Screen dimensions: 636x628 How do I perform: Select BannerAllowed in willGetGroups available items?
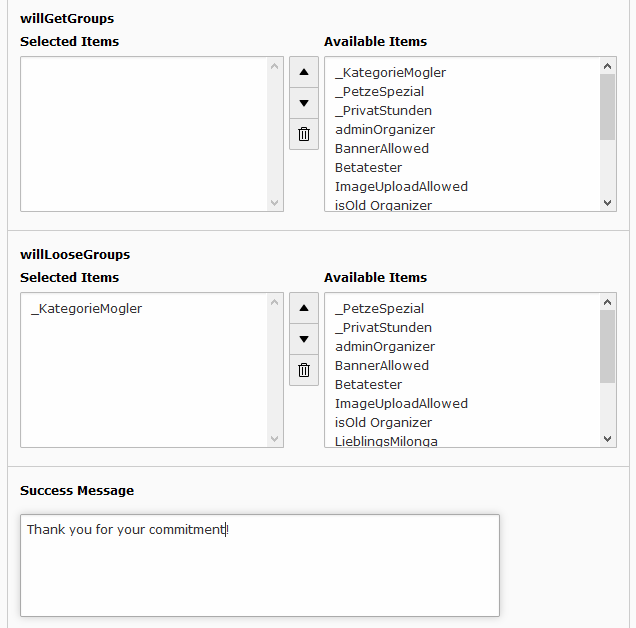point(382,149)
